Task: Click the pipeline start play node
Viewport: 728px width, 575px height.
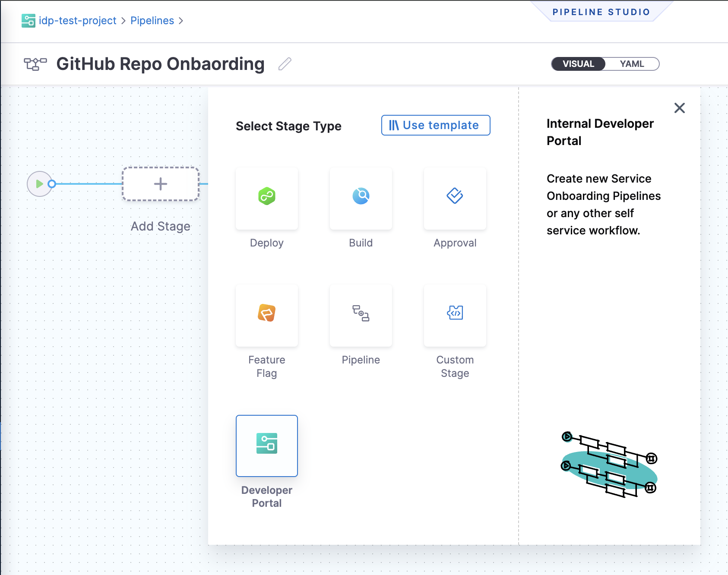Action: point(39,184)
